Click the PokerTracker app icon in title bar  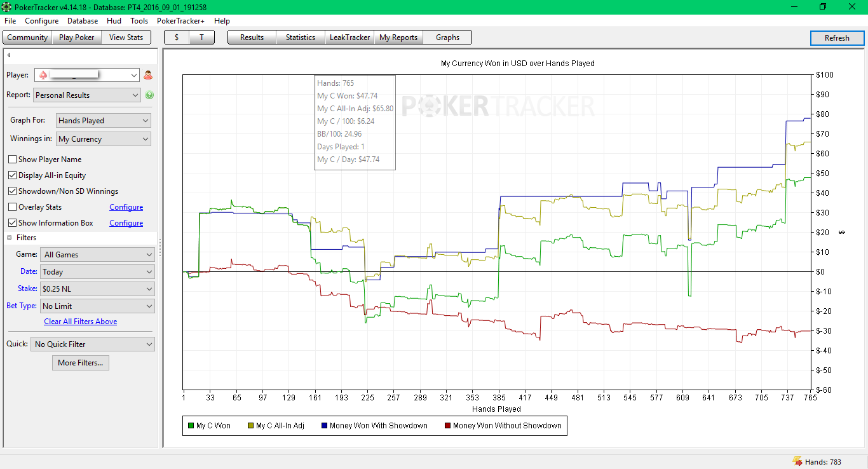click(x=7, y=7)
